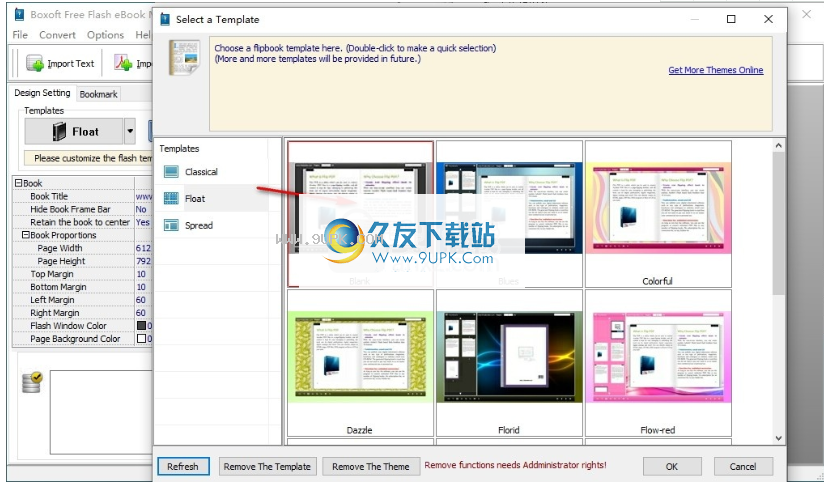This screenshot has height=483, width=824.
Task: Click the Page Width value 612
Action: (x=143, y=248)
